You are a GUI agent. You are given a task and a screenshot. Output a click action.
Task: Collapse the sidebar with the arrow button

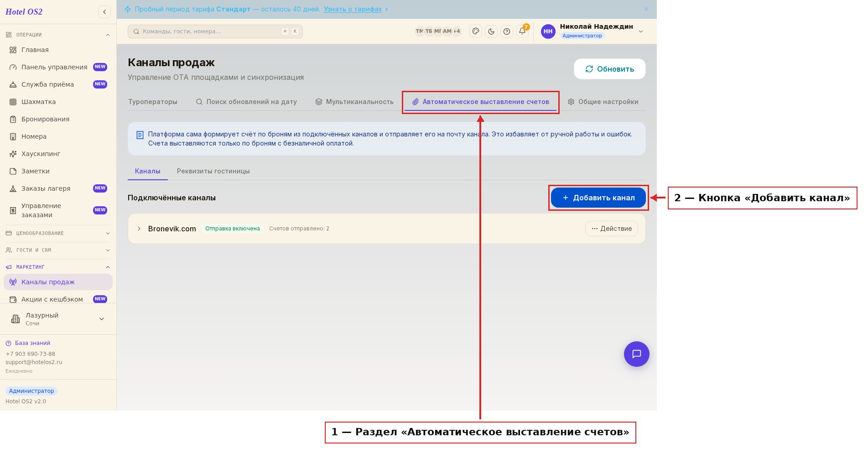pyautogui.click(x=104, y=12)
